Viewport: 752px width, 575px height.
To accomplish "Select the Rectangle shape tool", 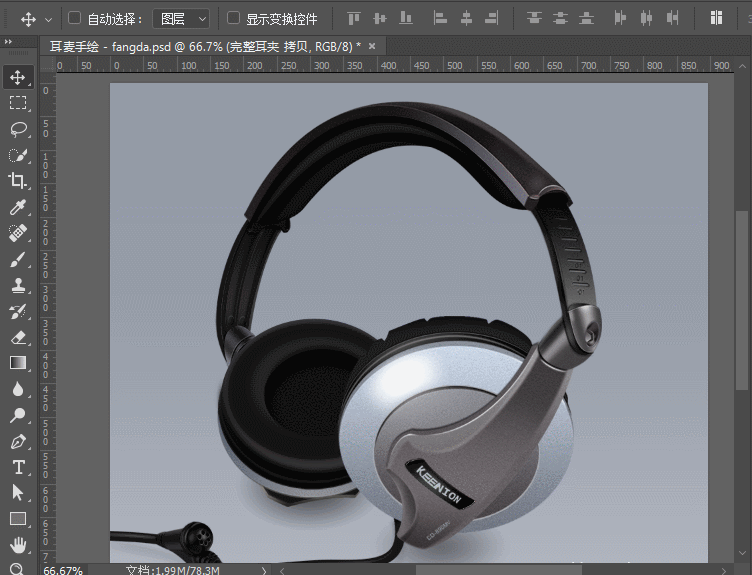I will click(18, 518).
